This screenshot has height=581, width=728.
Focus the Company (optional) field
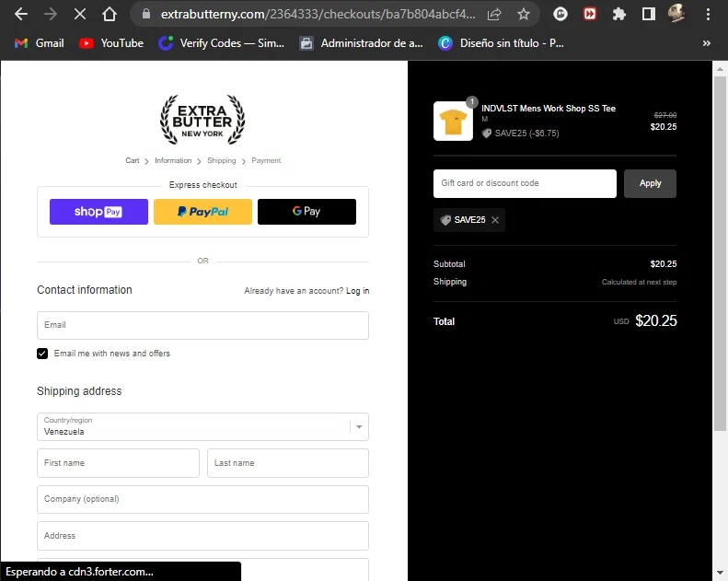202,499
